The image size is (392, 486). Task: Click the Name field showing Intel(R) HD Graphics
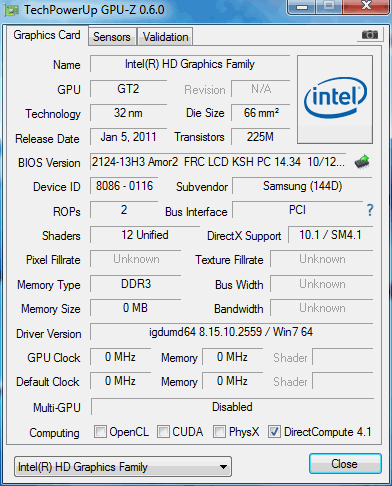(x=190, y=64)
